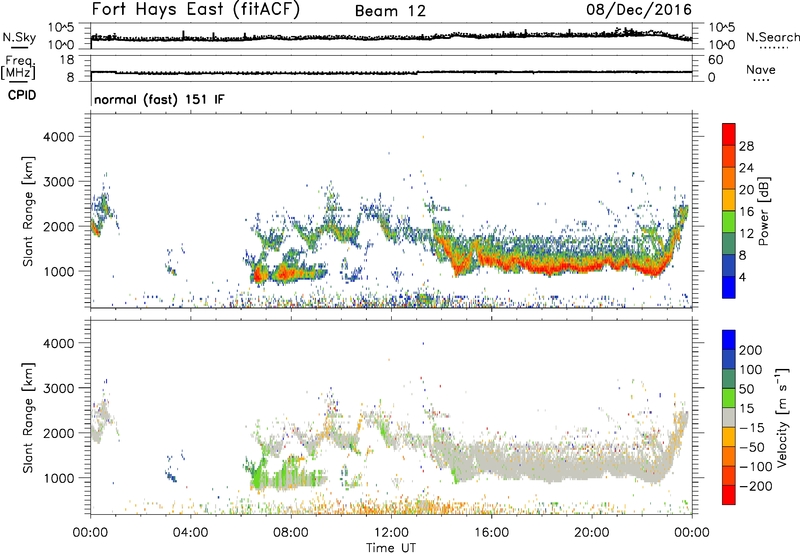Screen dimensions: 800x554
Task: Click the '24' label on the Power scale
Action: click(x=746, y=168)
